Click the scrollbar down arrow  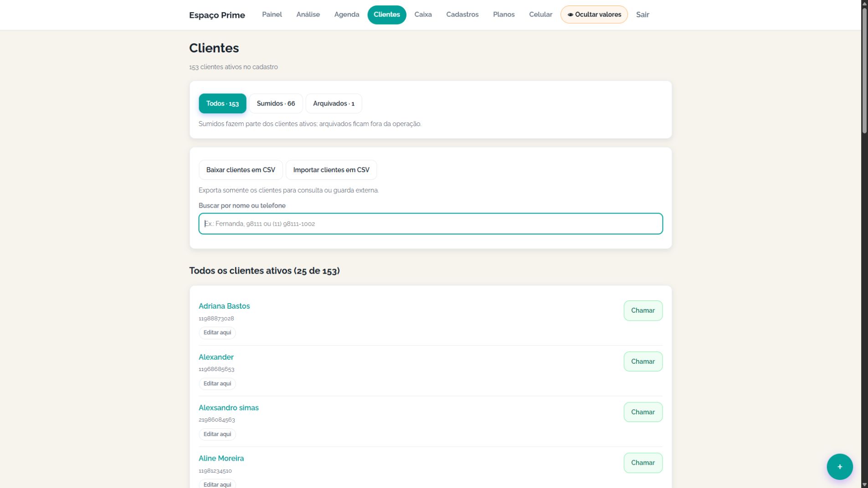coord(864,484)
